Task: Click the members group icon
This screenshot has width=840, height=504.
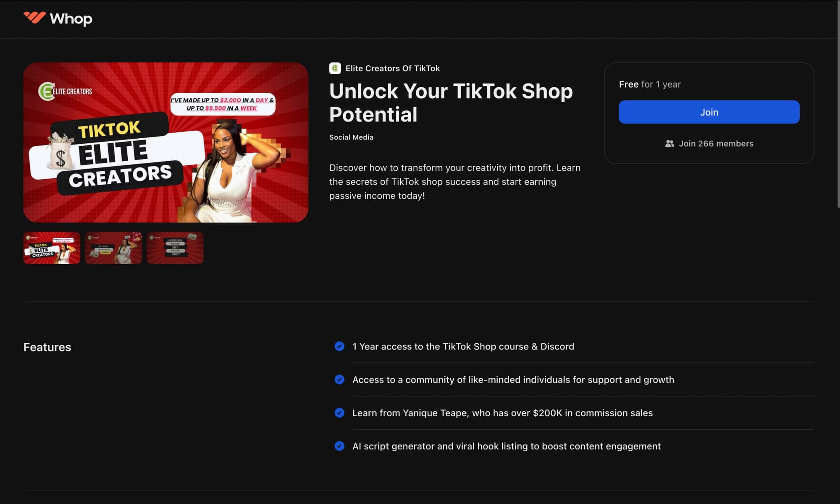Action: [669, 144]
